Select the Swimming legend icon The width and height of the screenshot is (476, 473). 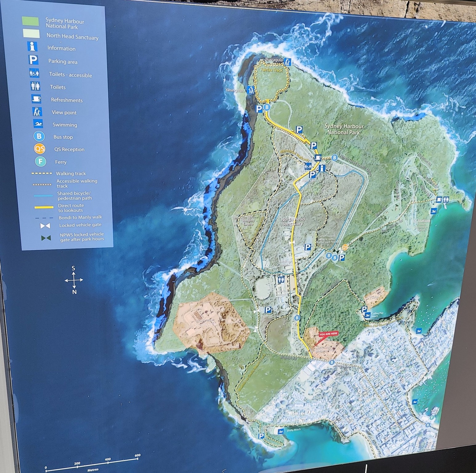[38, 124]
